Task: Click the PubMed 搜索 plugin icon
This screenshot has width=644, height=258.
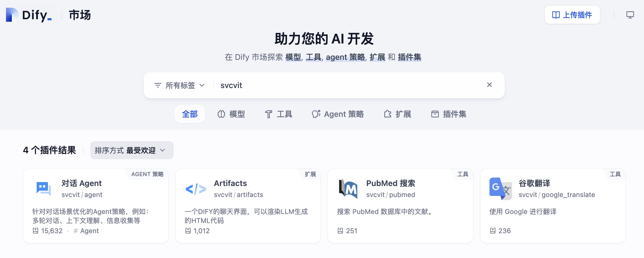Action: pyautogui.click(x=348, y=189)
